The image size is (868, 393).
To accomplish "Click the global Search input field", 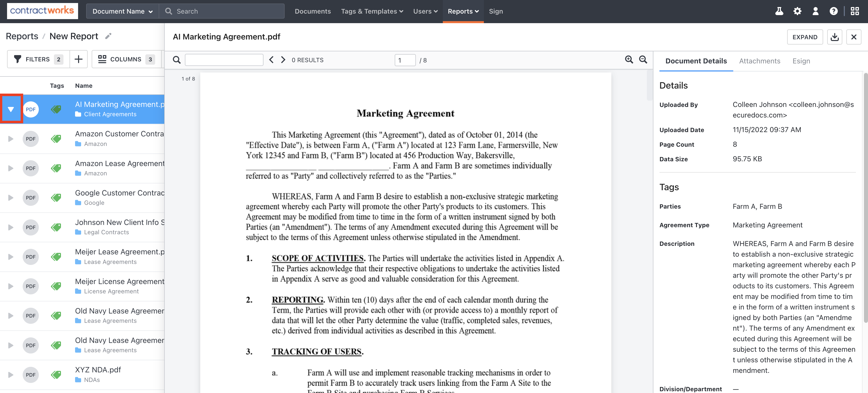I will [221, 11].
